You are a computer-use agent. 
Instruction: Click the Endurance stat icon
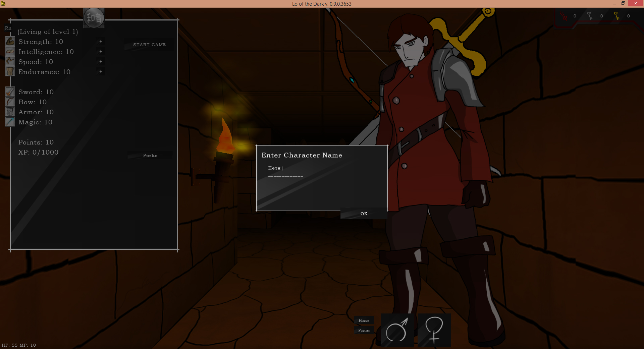(x=10, y=71)
